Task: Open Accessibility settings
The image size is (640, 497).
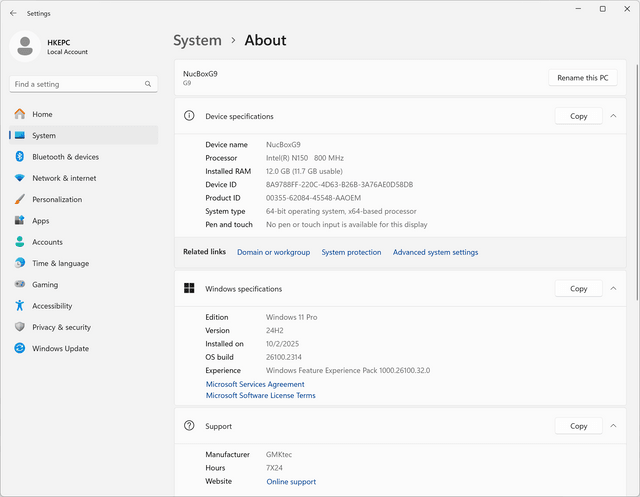Action: tap(83, 306)
